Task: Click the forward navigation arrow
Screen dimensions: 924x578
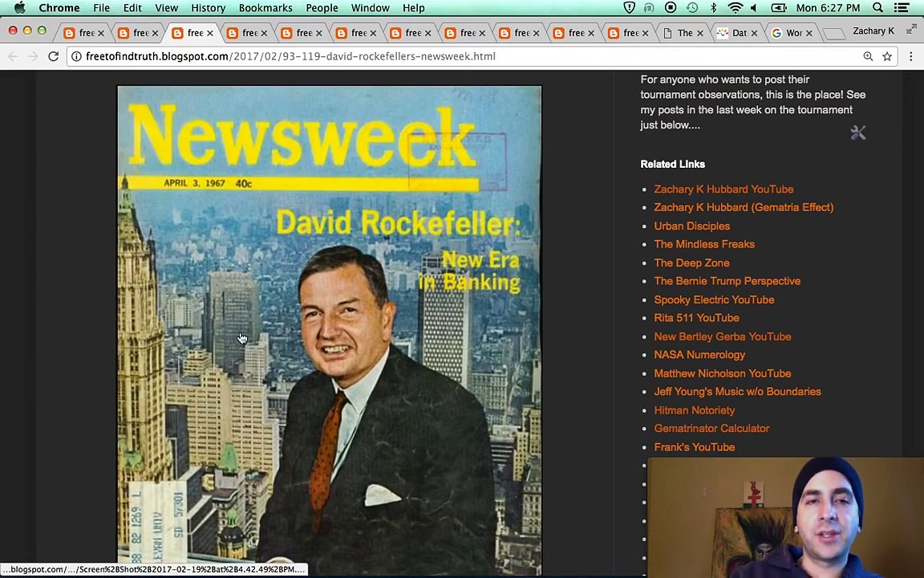Action: pos(33,57)
